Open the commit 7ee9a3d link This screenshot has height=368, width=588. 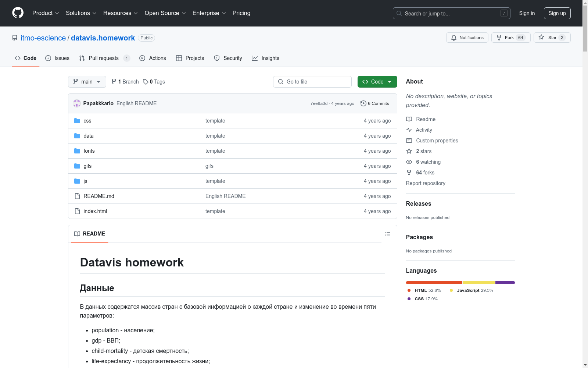pyautogui.click(x=319, y=103)
